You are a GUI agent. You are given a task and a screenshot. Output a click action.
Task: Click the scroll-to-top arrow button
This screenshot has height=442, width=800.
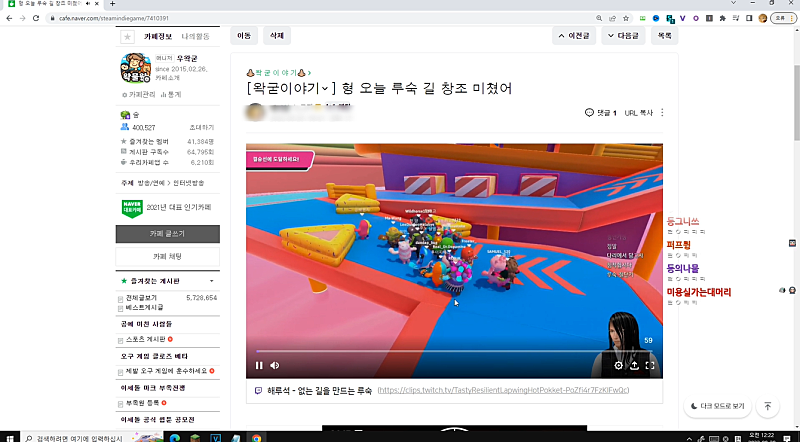(x=767, y=406)
